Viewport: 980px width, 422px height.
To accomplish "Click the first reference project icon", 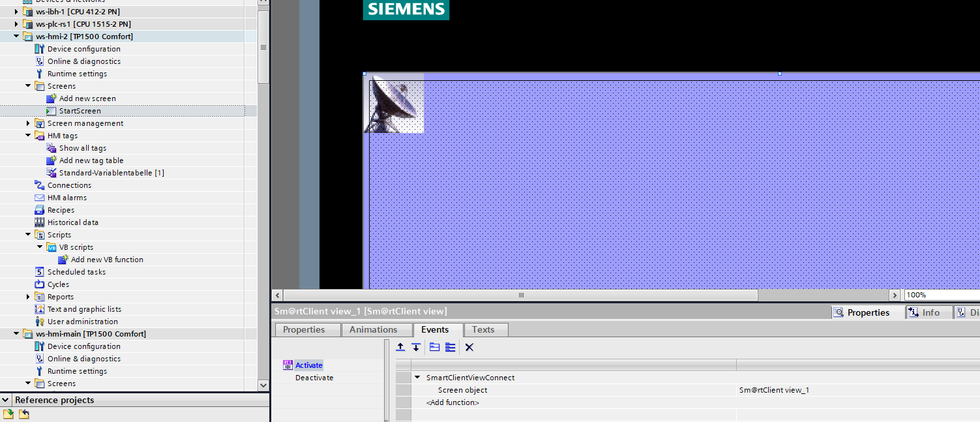I will (x=8, y=414).
